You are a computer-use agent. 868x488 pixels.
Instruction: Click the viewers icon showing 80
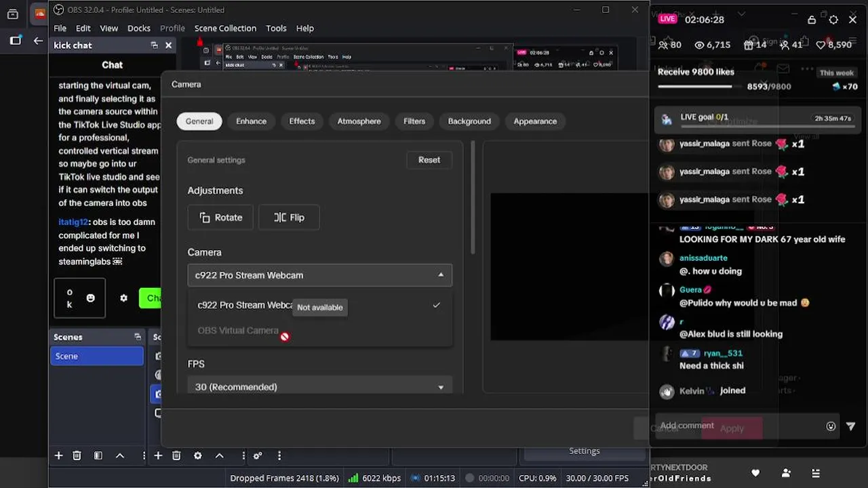click(x=663, y=45)
